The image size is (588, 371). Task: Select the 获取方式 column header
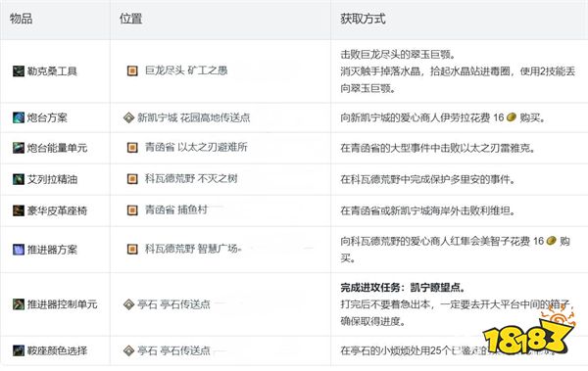pos(363,18)
